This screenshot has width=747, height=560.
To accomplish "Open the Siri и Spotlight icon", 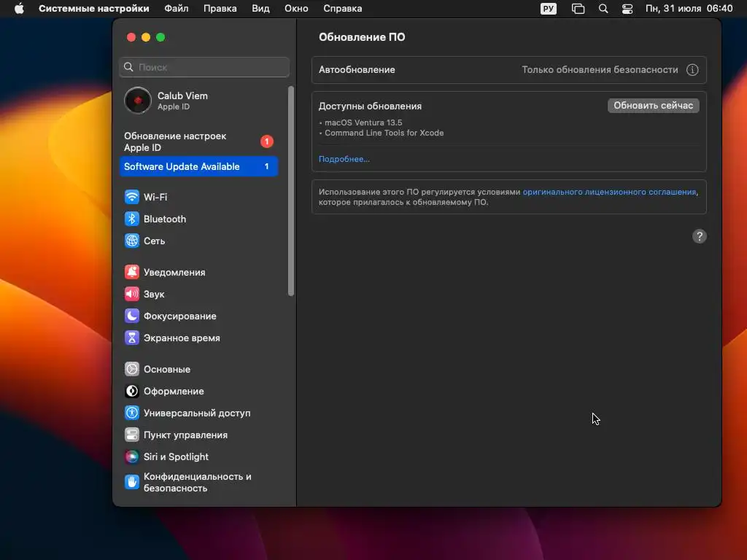I will (x=132, y=456).
